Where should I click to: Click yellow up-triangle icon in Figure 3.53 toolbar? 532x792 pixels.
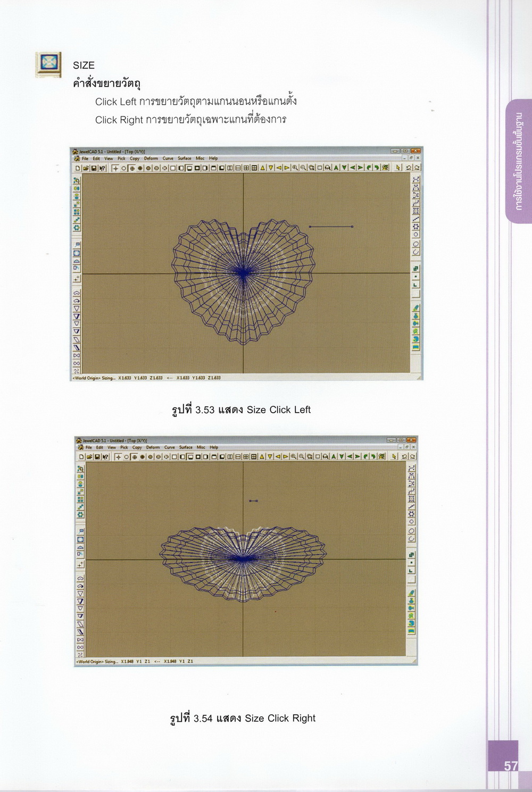coord(262,168)
